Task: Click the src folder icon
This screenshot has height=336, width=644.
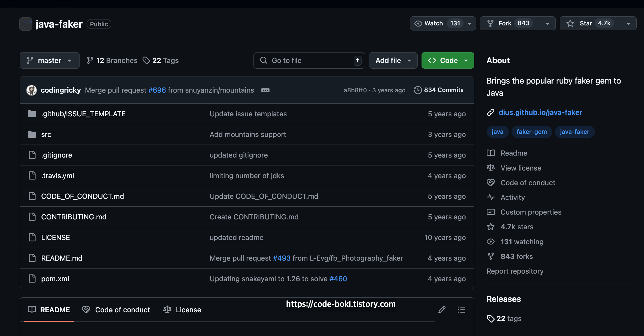Action: click(32, 134)
